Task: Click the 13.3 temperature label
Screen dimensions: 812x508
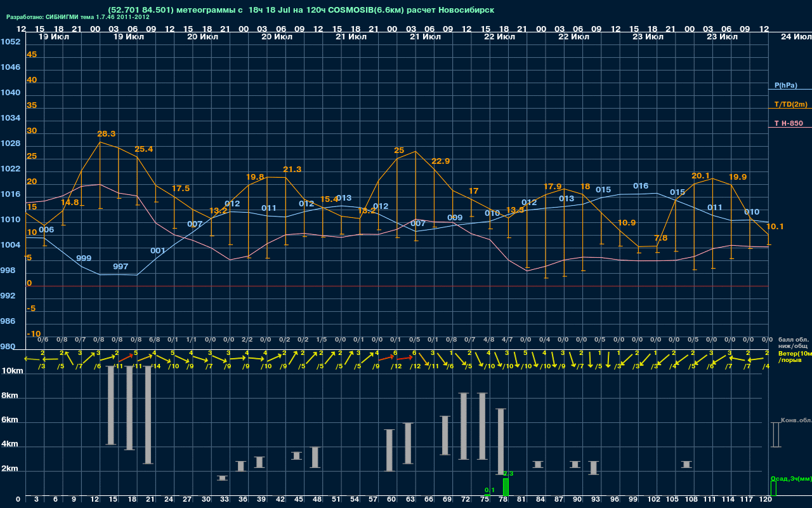Action: tap(514, 210)
